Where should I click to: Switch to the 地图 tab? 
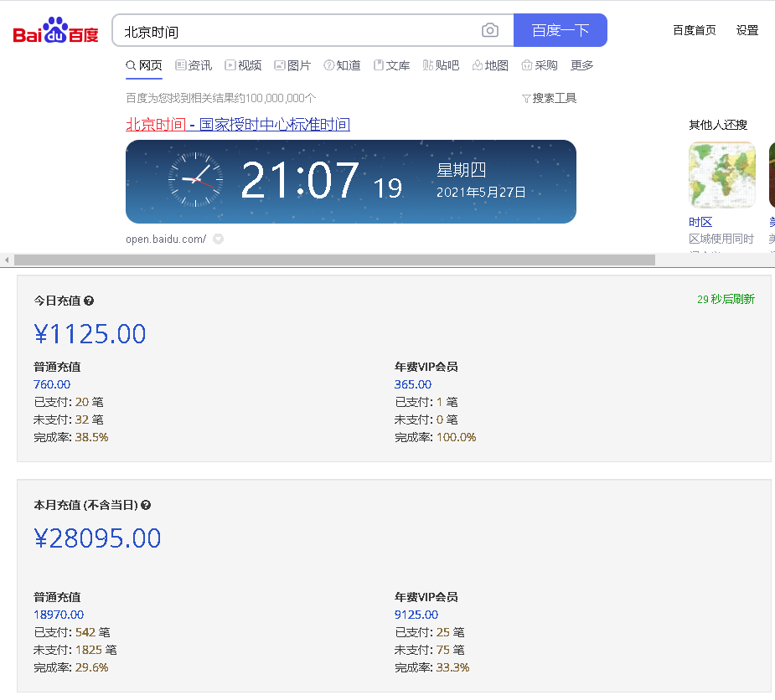coord(490,65)
